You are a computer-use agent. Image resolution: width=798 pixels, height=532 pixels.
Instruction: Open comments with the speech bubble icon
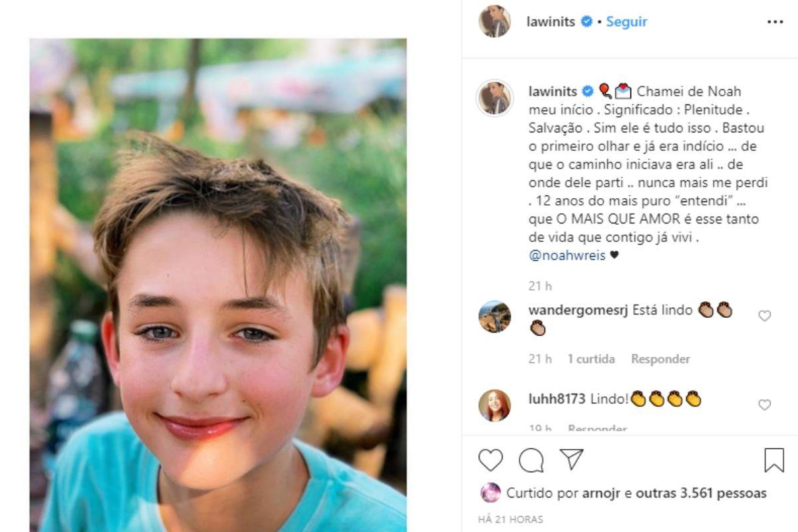click(x=531, y=460)
